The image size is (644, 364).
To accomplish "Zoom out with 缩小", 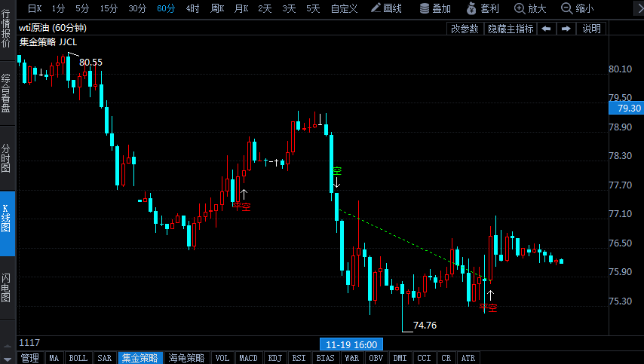I will pyautogui.click(x=578, y=8).
